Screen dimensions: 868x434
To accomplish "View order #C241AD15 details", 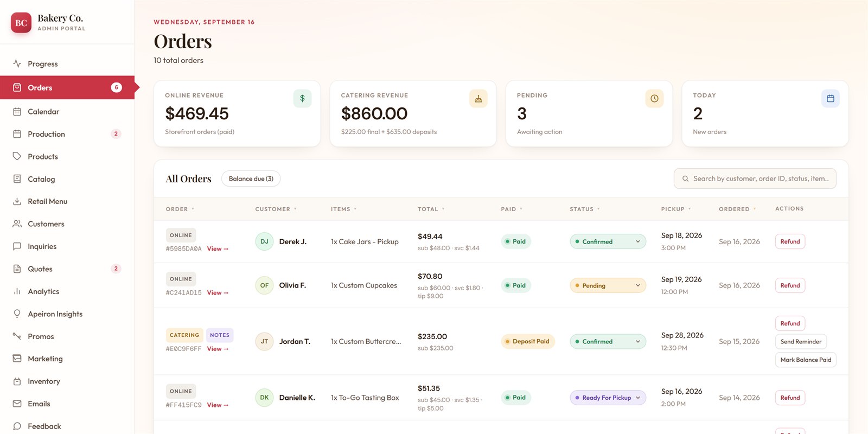I will coord(218,293).
